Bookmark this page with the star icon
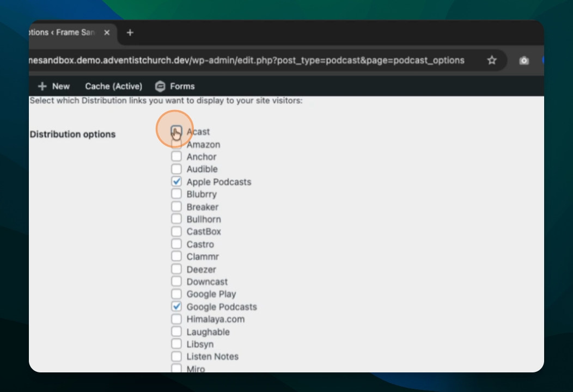The image size is (573, 392). click(492, 60)
